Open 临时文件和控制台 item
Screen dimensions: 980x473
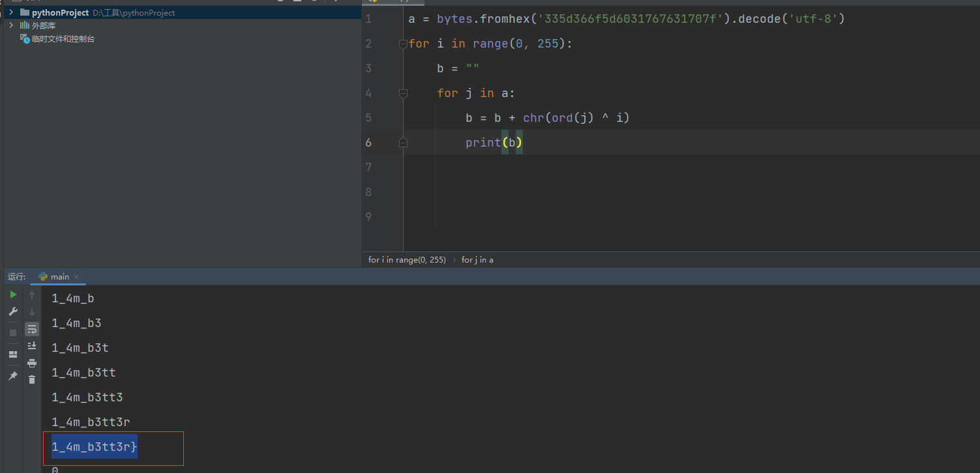click(63, 39)
